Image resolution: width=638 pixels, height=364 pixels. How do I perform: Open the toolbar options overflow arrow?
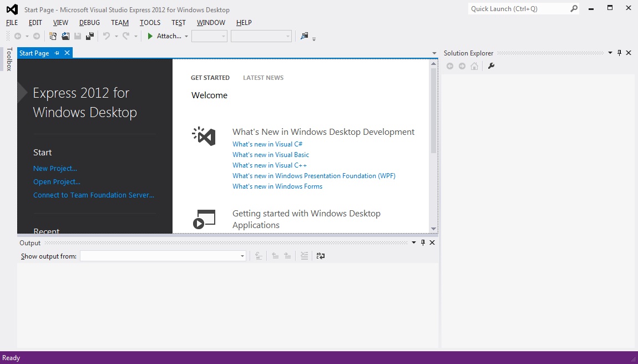(314, 39)
